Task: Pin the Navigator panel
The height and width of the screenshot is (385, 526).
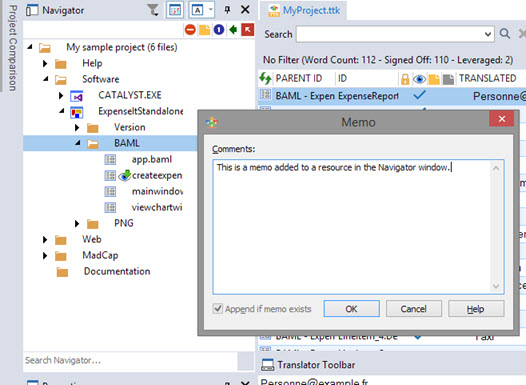Action: click(227, 10)
